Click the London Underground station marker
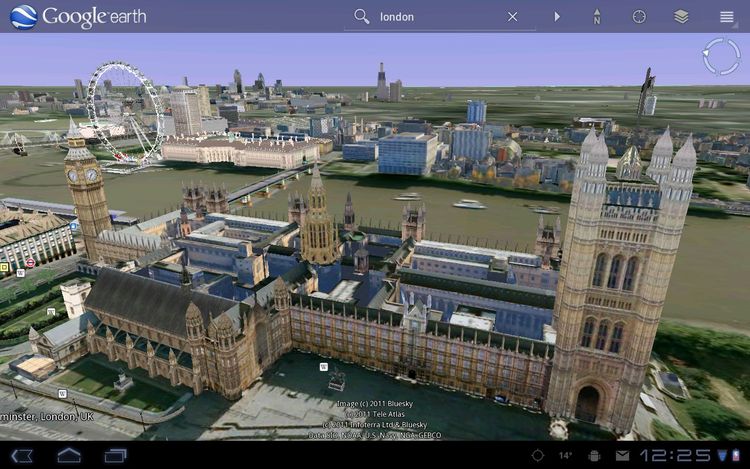This screenshot has width=750, height=469. tap(31, 262)
